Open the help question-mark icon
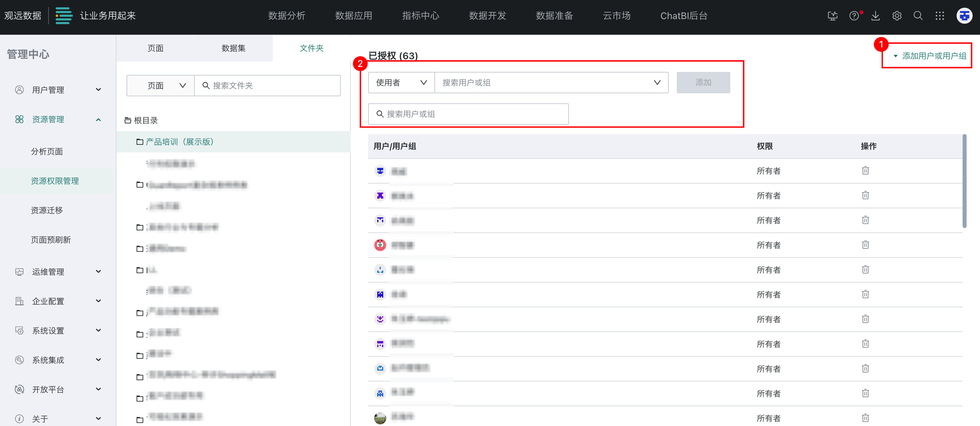Viewport: 980px width, 426px height. pos(854,16)
